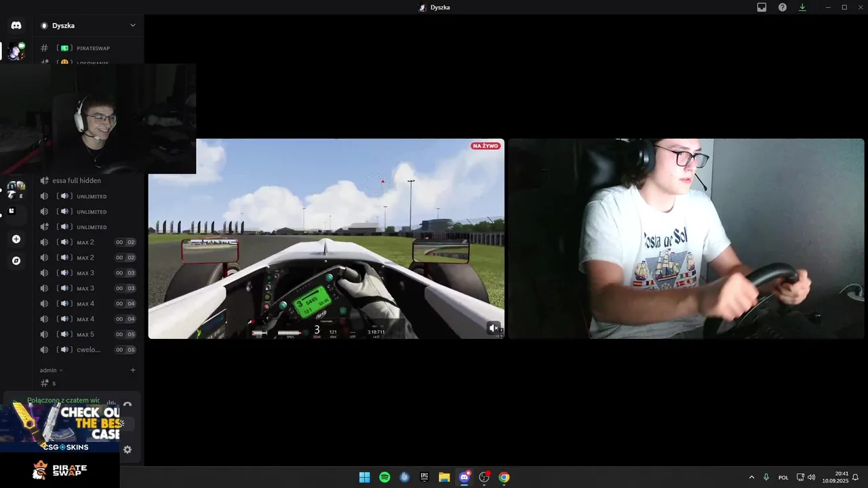Unmute the stream via muted speaker icon

tap(494, 328)
